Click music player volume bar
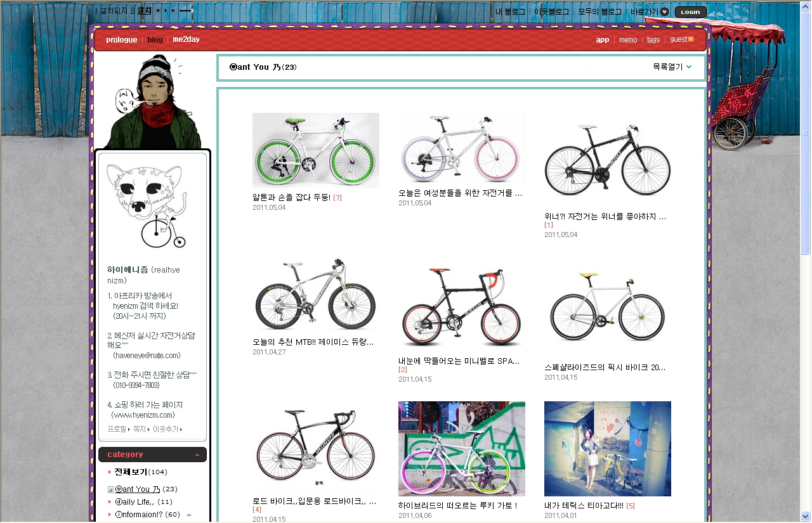Screen dimensions: 812x523 (185, 11)
